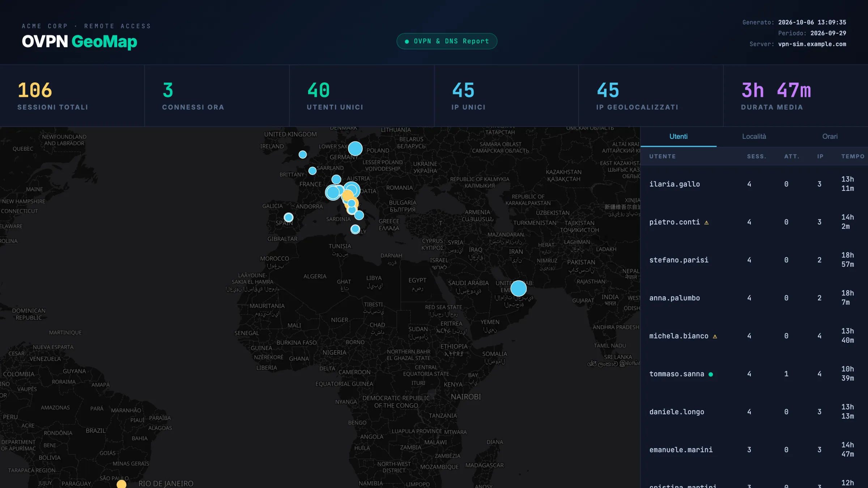Click the Periodo date 2026-09-29
Image resolution: width=868 pixels, height=488 pixels.
(828, 33)
